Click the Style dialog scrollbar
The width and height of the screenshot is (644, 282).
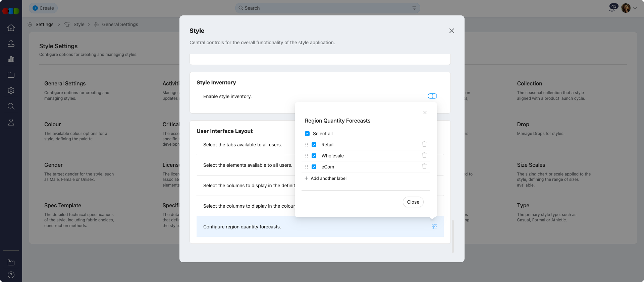453,236
